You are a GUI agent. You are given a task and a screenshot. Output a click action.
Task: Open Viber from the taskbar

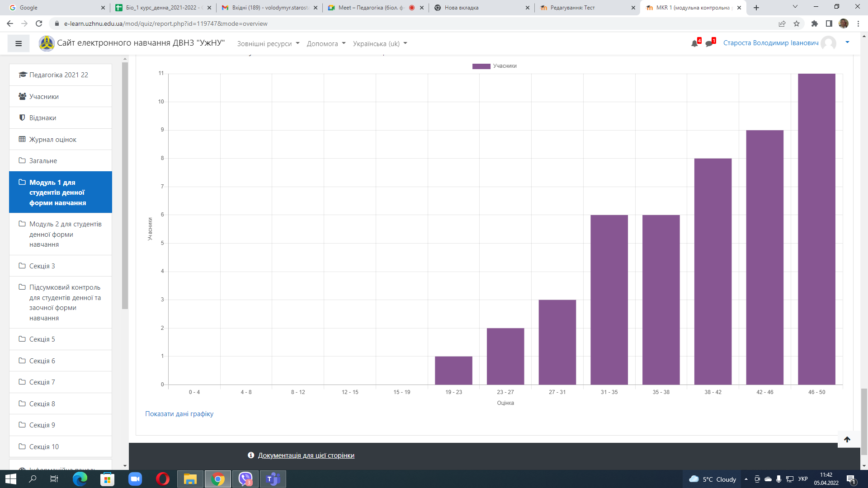tap(245, 479)
